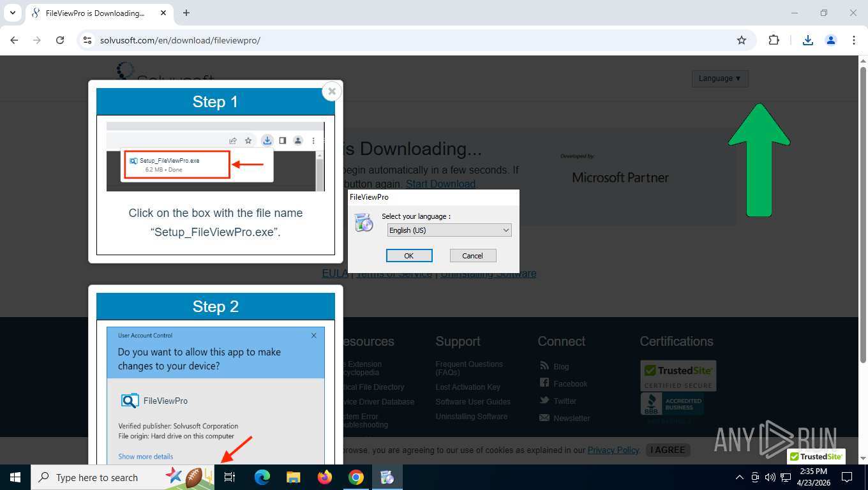Open the Blog link under Connect
This screenshot has height=490, width=868.
(561, 367)
